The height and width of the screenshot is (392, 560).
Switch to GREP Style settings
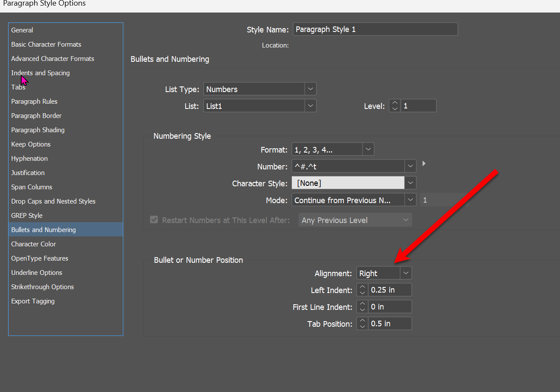pos(27,216)
